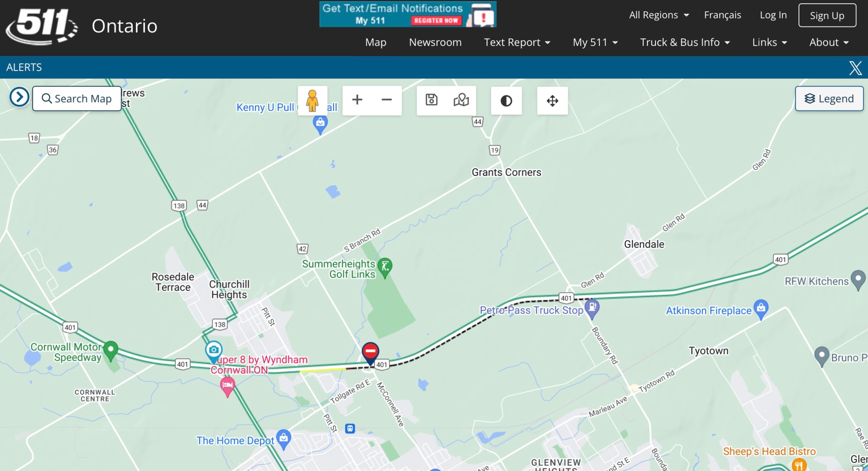Toggle map contrast half-circle icon

[506, 101]
